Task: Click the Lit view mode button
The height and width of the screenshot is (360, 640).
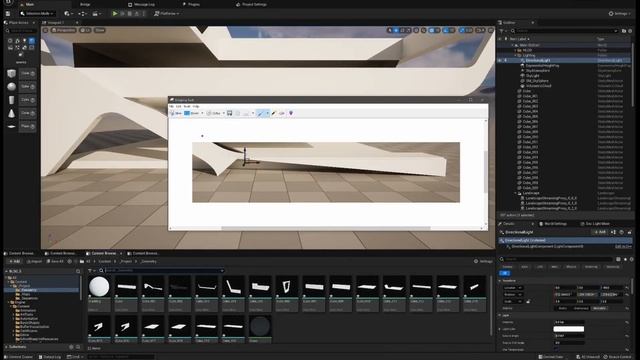Action: click(x=85, y=30)
